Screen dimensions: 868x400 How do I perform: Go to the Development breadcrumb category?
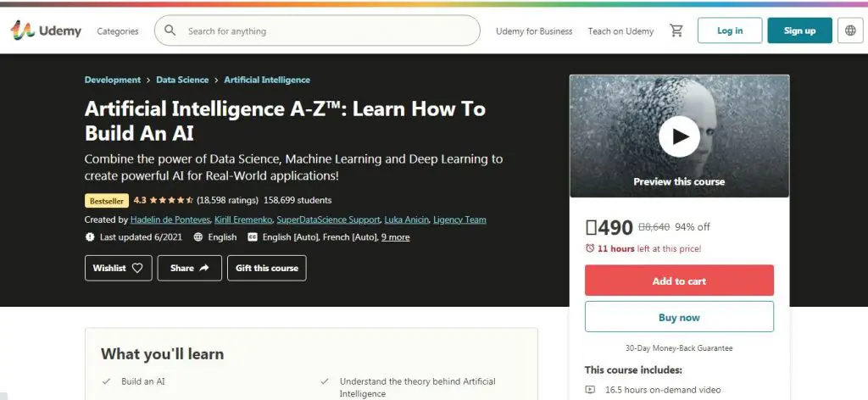113,80
